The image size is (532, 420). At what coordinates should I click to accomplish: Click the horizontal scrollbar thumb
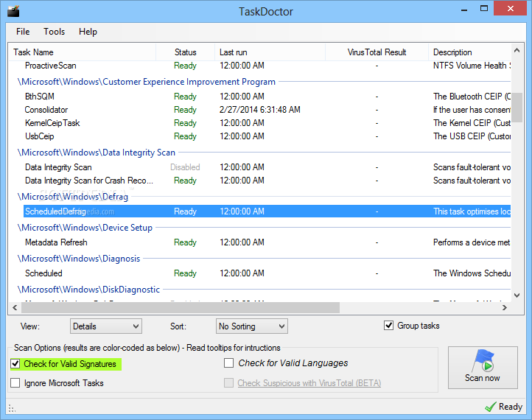pyautogui.click(x=181, y=308)
